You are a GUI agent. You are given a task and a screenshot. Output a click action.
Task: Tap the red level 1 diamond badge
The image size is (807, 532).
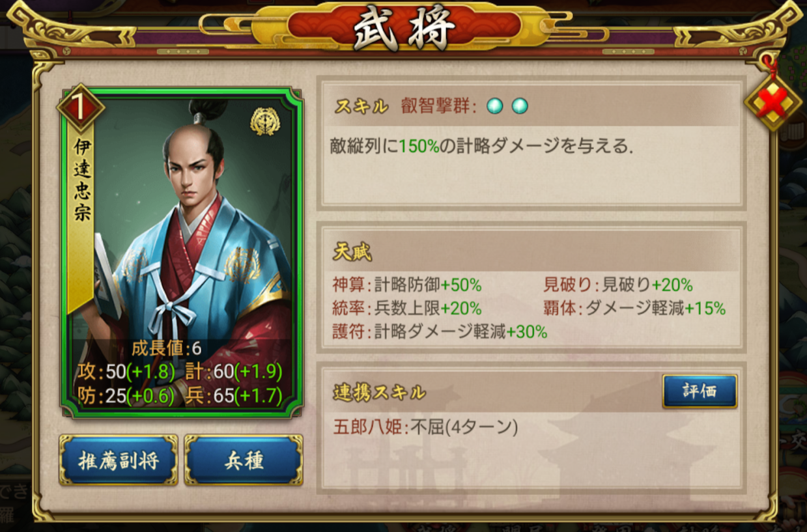80,108
